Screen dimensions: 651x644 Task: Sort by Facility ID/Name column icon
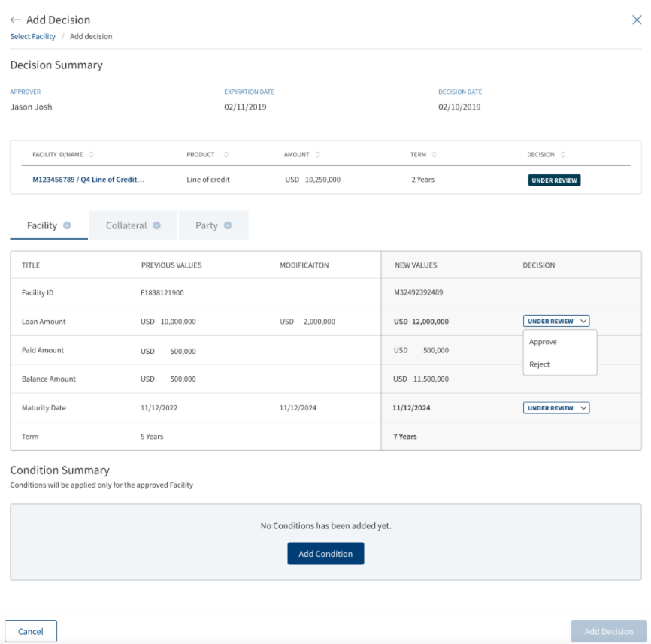pos(91,154)
